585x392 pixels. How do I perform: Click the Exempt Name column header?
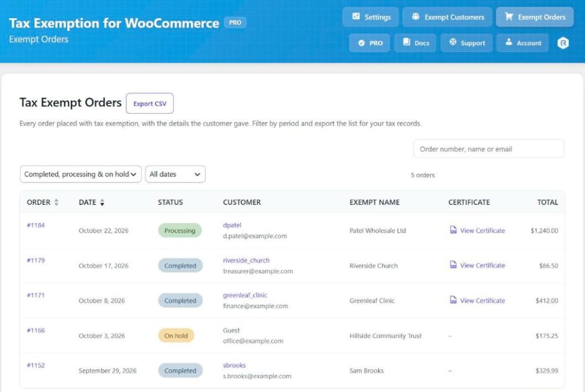(375, 203)
